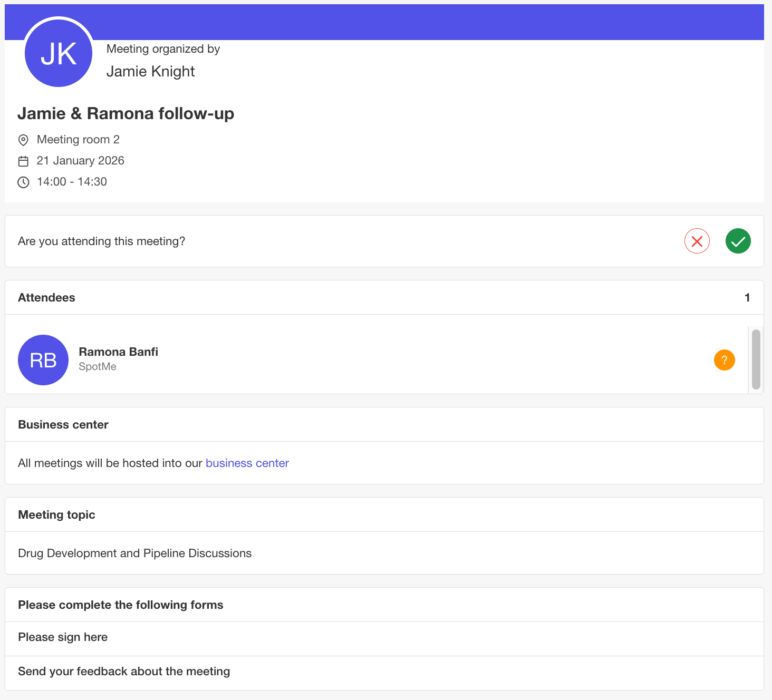
Task: Select attendee name Ramona Banfi
Action: (x=118, y=352)
